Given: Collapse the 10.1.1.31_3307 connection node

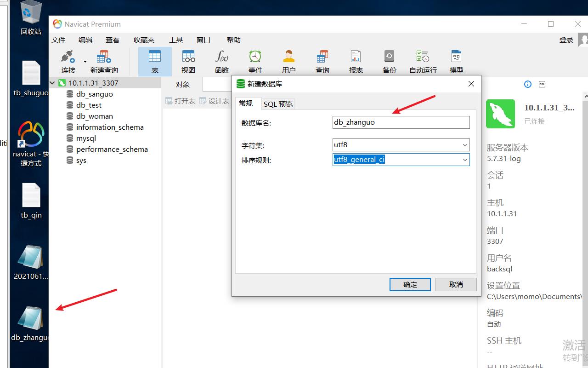Looking at the screenshot, I should pyautogui.click(x=52, y=83).
